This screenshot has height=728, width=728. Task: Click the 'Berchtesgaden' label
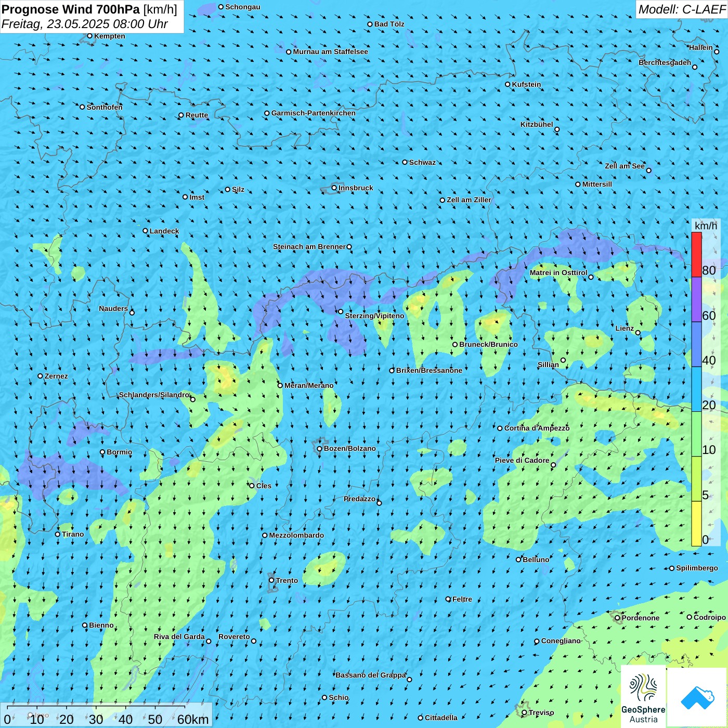[665, 62]
